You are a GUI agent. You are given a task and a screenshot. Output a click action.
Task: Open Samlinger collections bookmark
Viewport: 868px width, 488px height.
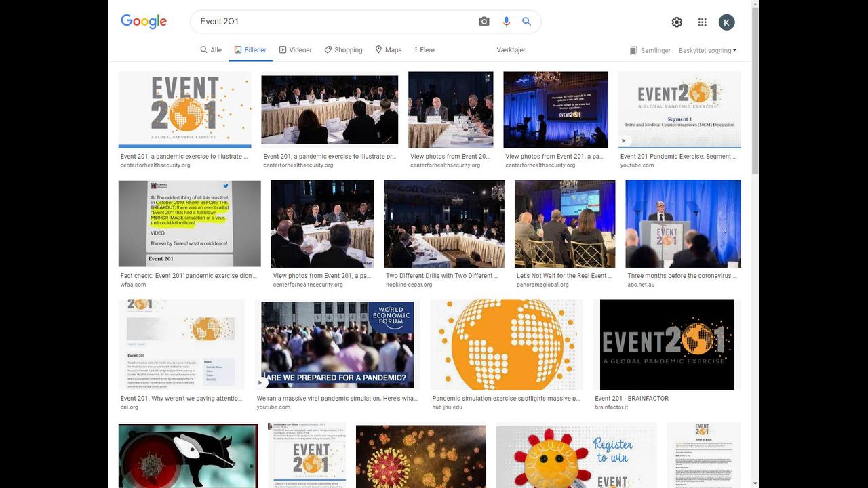[650, 51]
